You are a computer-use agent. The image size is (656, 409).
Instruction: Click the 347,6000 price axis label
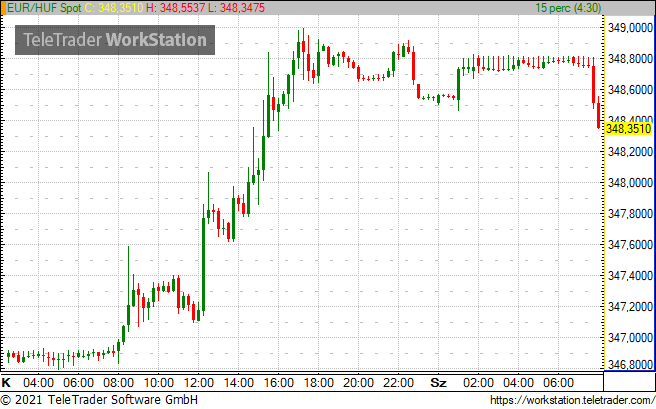coord(630,245)
